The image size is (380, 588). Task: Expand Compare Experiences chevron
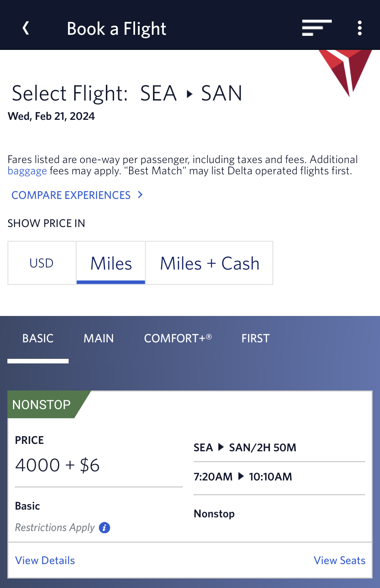point(140,195)
